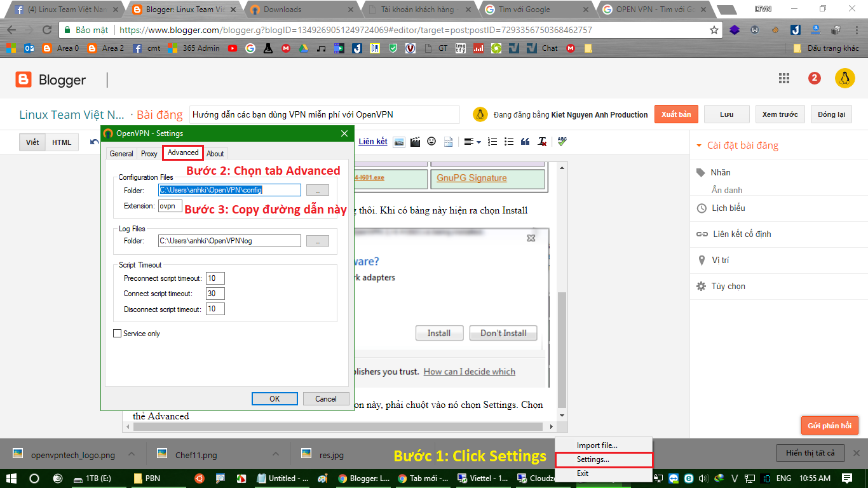Confirm OpenVPN settings with OK
The height and width of the screenshot is (488, 868).
click(275, 399)
